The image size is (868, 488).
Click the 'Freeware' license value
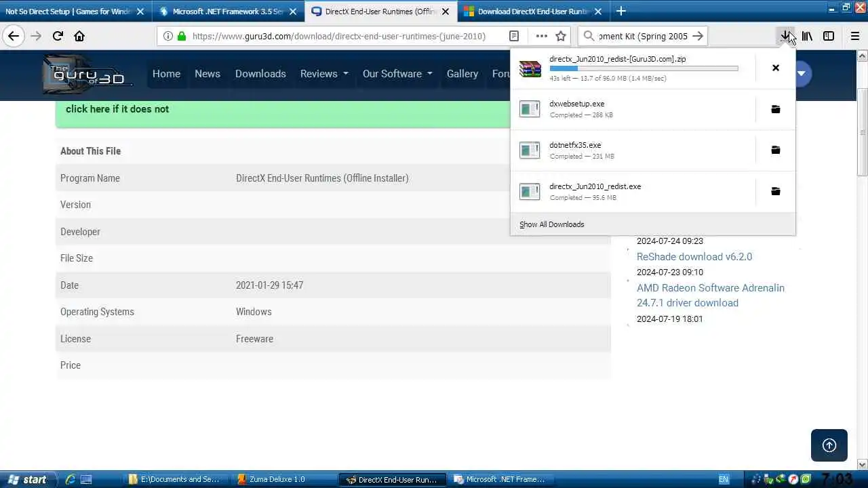click(254, 339)
